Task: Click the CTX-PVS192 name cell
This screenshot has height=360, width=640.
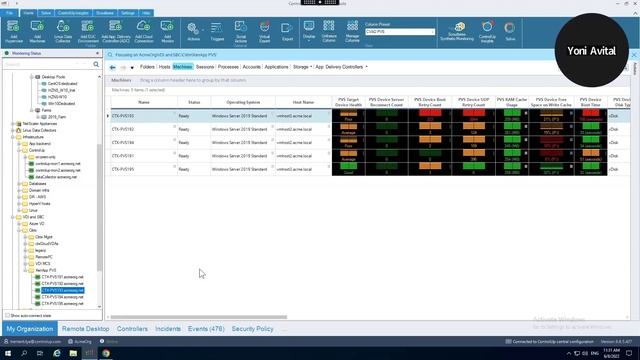Action: [x=144, y=129]
